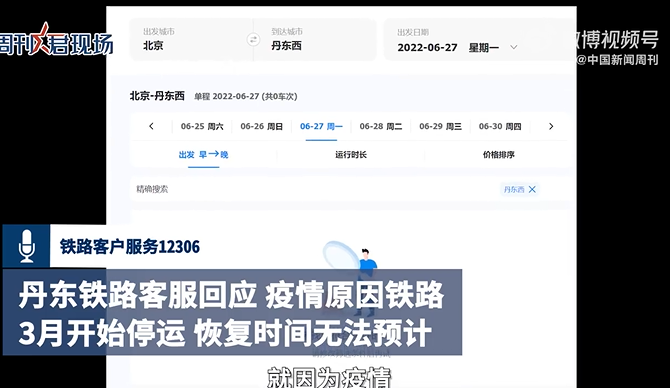The height and width of the screenshot is (390, 670).
Task: Switch to 06-25 周六 date tab
Action: click(x=202, y=126)
